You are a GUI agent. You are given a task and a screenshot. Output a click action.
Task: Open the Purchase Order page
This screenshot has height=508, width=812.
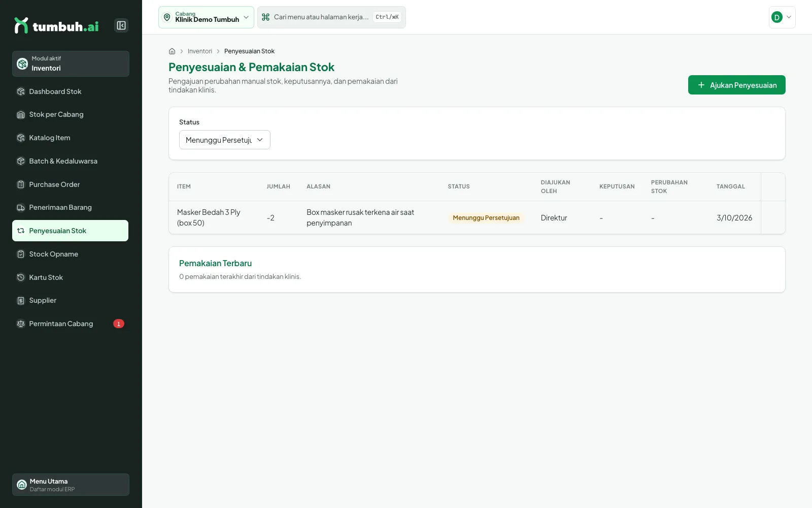tap(71, 184)
